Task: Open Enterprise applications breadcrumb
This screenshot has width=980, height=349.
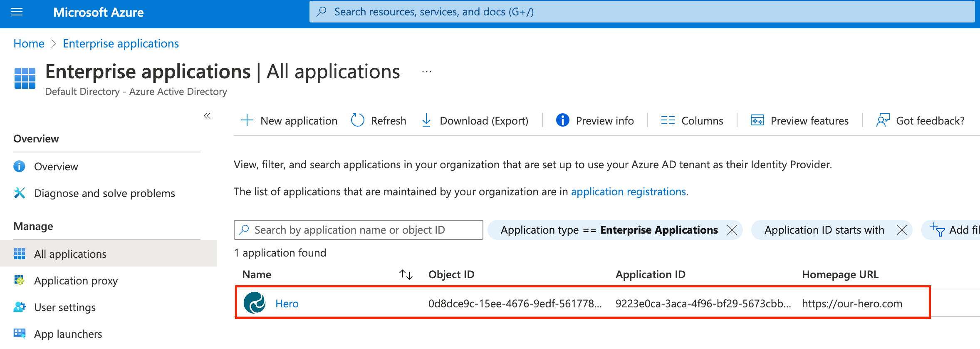Action: 121,43
